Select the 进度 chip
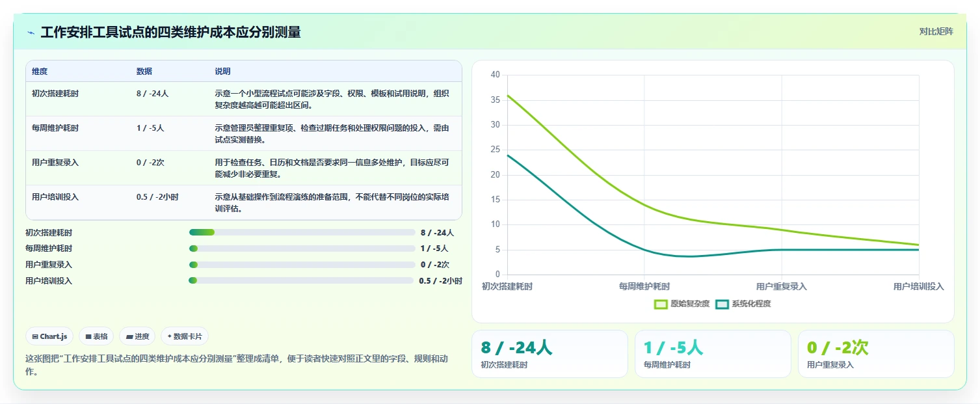 [x=137, y=336]
